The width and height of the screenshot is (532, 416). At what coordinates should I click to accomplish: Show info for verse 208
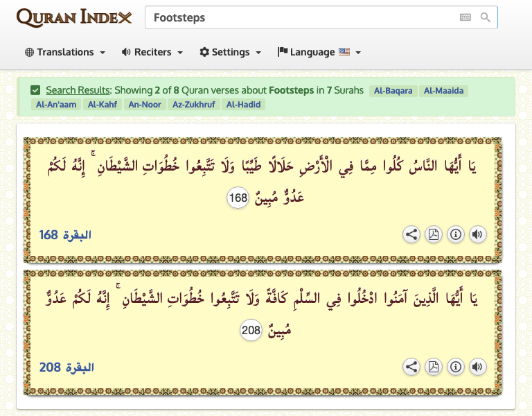click(455, 367)
